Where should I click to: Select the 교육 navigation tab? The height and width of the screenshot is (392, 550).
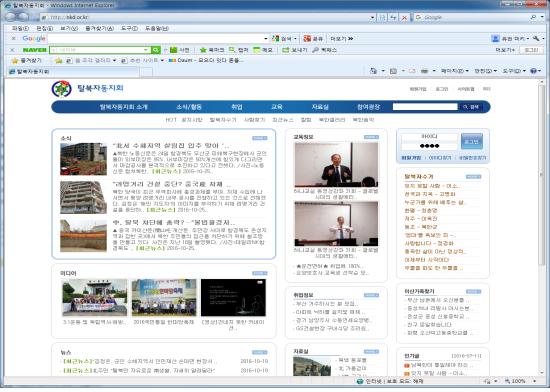pyautogui.click(x=277, y=107)
